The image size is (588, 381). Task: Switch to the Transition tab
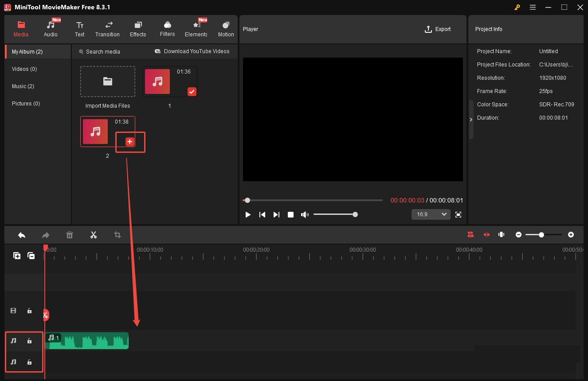point(107,28)
